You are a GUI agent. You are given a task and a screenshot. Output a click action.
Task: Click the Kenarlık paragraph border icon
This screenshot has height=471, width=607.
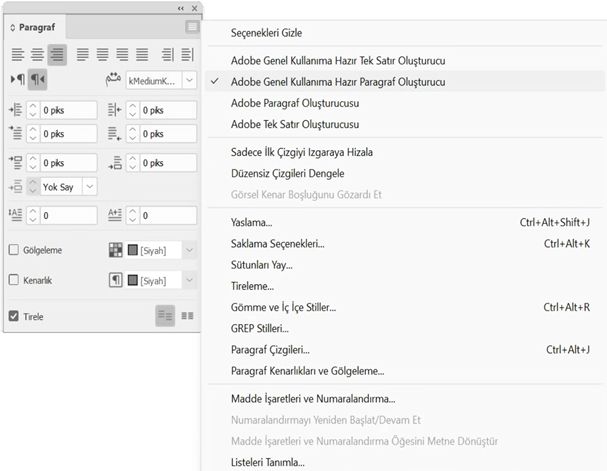pyautogui.click(x=115, y=280)
